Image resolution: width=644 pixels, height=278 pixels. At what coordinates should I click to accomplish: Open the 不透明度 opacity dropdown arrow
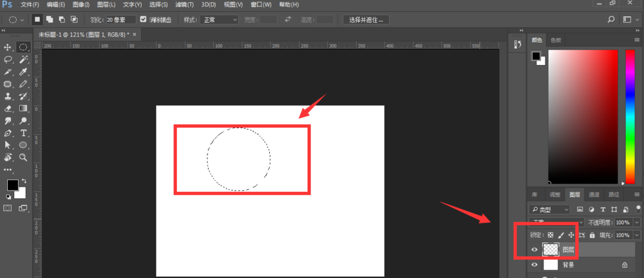pyautogui.click(x=637, y=223)
